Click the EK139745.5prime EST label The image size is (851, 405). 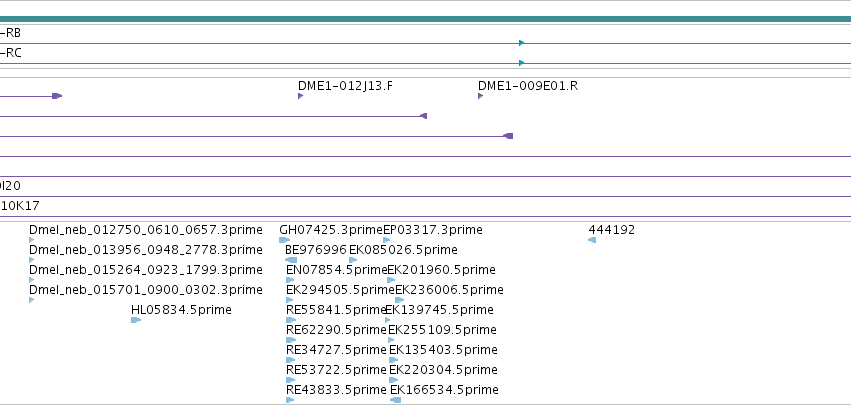[x=439, y=310]
